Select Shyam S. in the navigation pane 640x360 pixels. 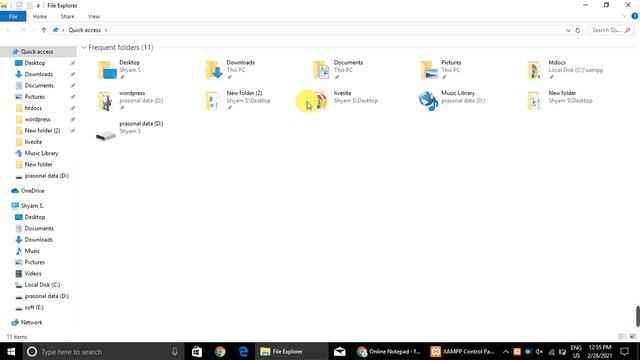(32, 206)
